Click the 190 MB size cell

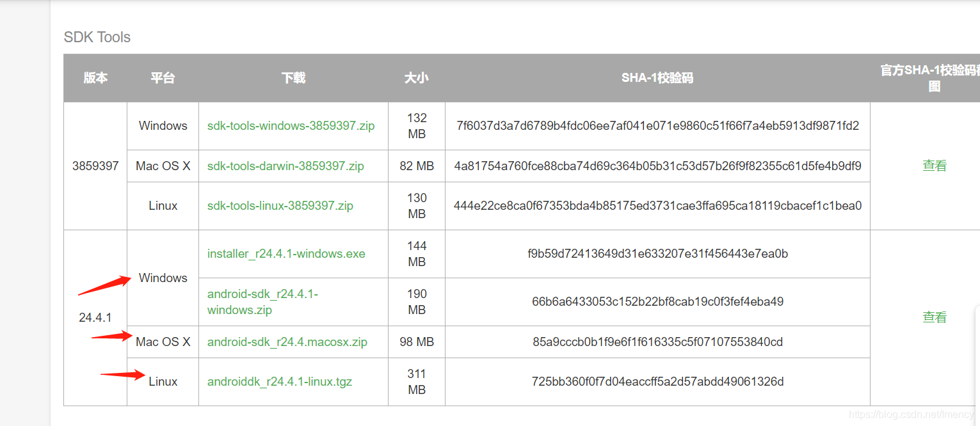coord(417,302)
